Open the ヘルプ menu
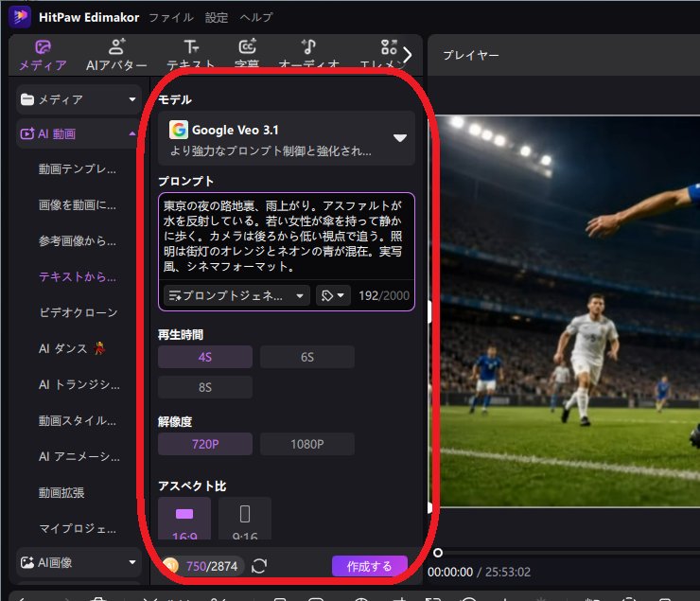This screenshot has width=700, height=601. (255, 17)
